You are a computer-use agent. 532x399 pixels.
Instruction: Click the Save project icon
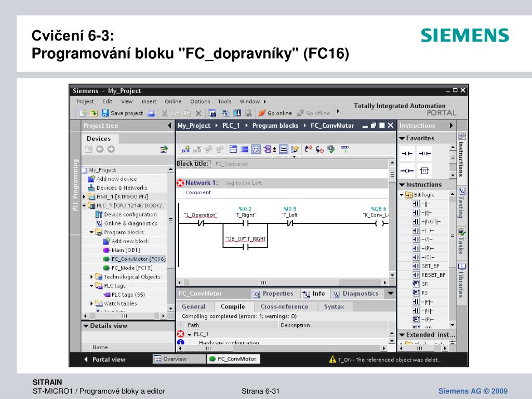(x=105, y=113)
